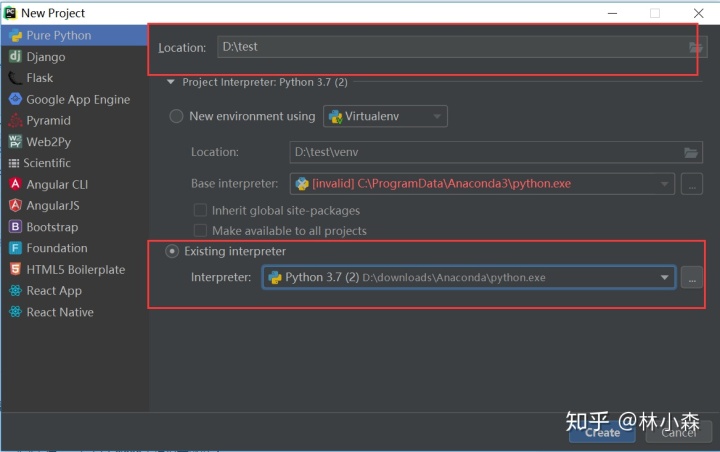
Task: Select HTML5 Boilerplate in project list
Action: [74, 269]
